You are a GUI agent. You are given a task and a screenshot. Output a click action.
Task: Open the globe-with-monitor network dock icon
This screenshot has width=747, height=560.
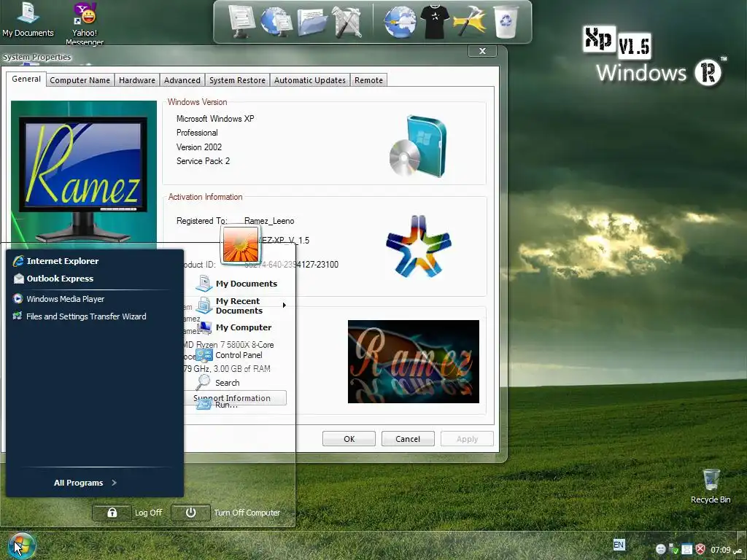click(x=276, y=21)
